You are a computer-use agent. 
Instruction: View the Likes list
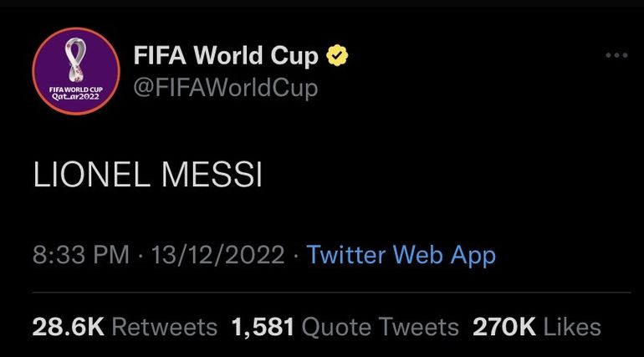click(572, 327)
